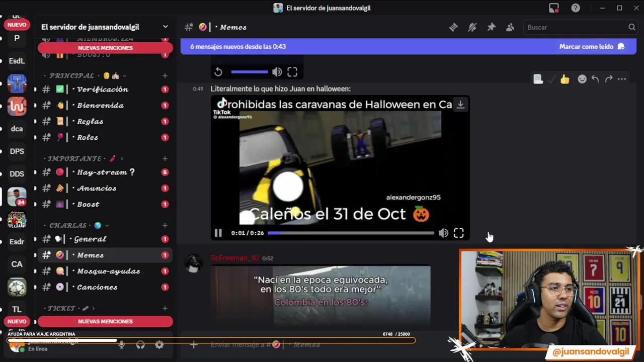Forward message with the right arrow icon
Screen dimensions: 644x362
click(609, 79)
